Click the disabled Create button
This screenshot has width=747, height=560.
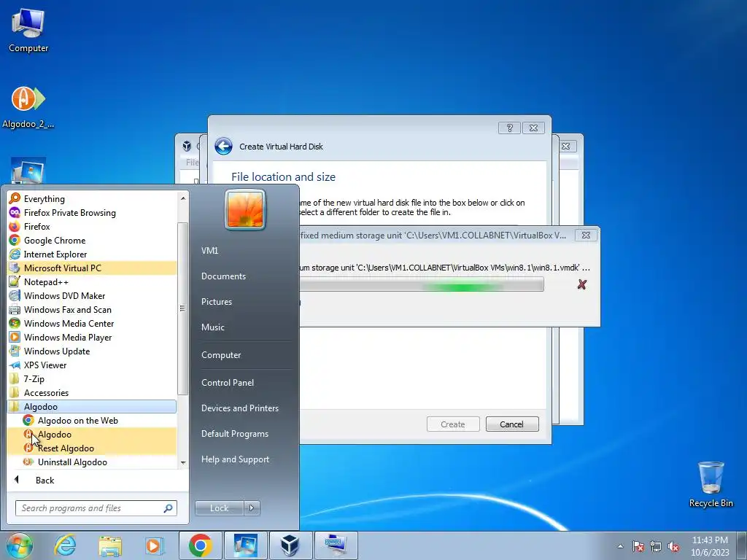(x=452, y=424)
